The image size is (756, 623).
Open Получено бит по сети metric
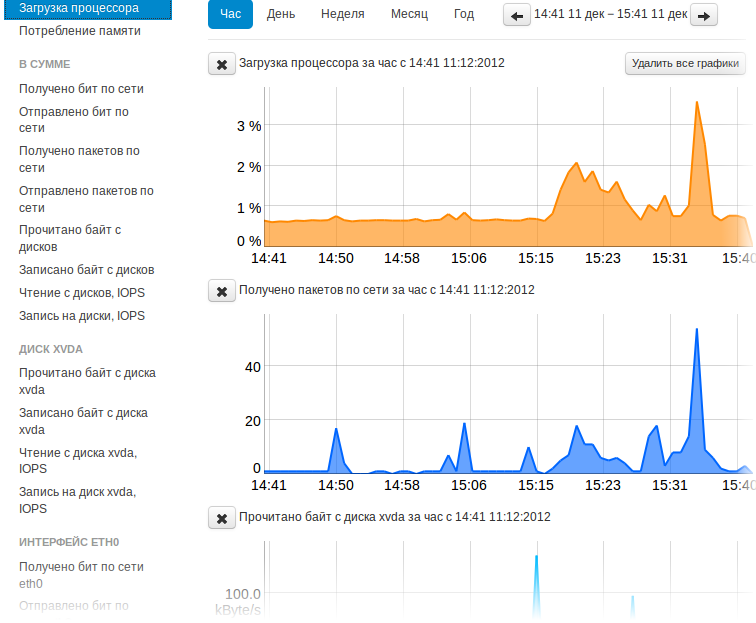[x=81, y=89]
